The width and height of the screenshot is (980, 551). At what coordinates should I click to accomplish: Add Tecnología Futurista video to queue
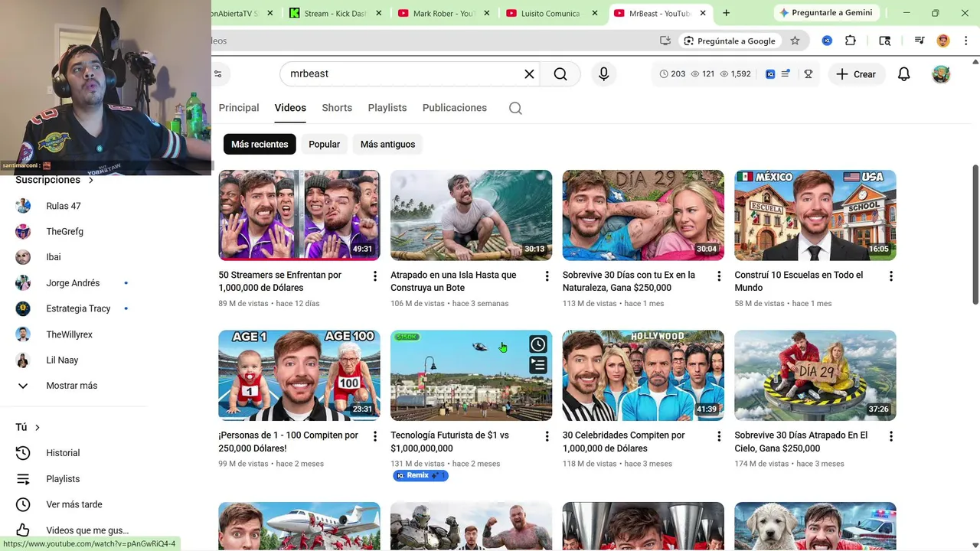538,365
